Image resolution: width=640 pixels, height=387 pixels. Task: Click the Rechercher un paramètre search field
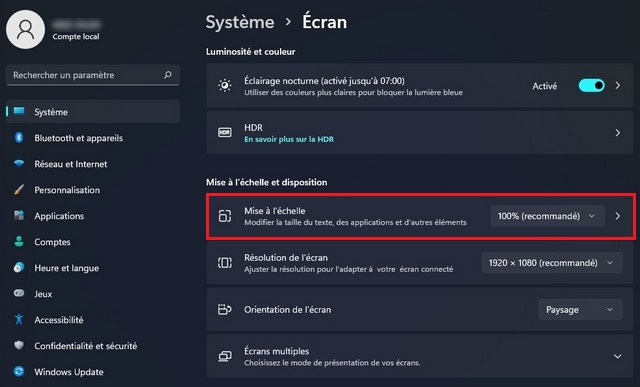[x=93, y=75]
